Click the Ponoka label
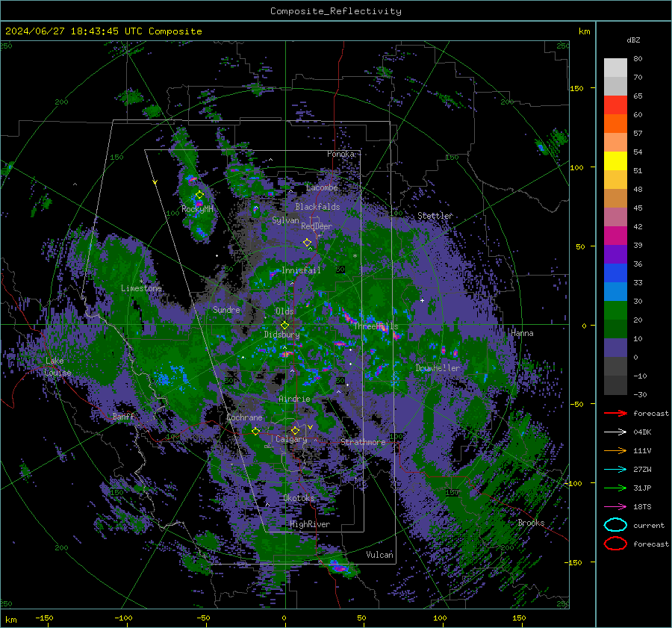 [x=340, y=154]
